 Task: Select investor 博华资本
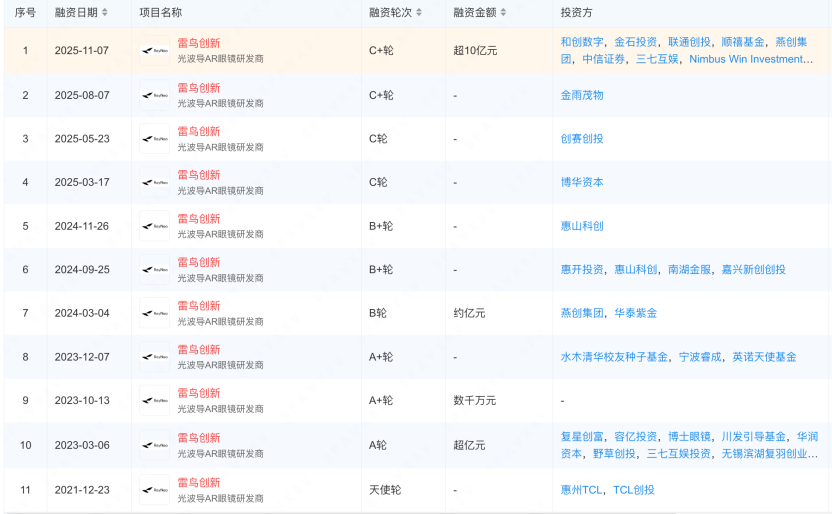click(582, 182)
